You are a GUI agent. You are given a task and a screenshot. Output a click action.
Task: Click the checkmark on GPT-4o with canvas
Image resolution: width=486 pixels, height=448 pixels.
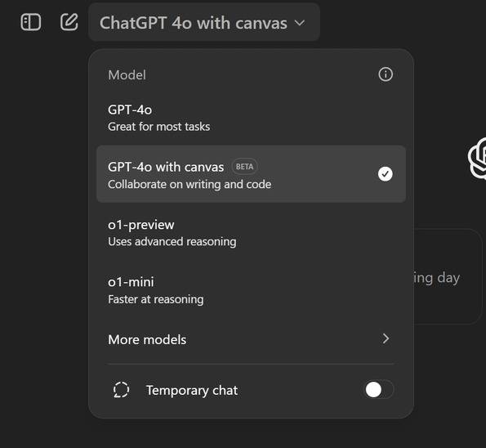coord(386,174)
